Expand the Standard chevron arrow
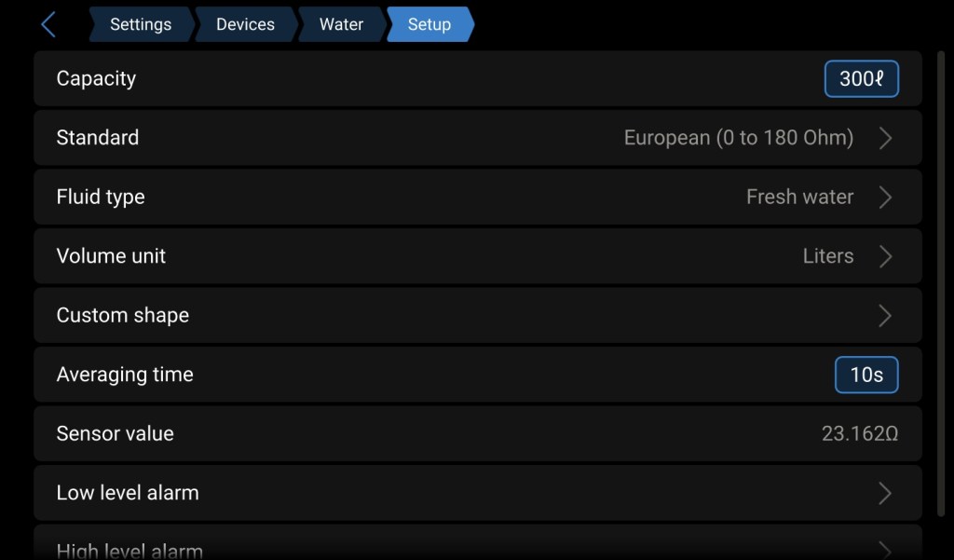This screenshot has width=954, height=560. 885,138
